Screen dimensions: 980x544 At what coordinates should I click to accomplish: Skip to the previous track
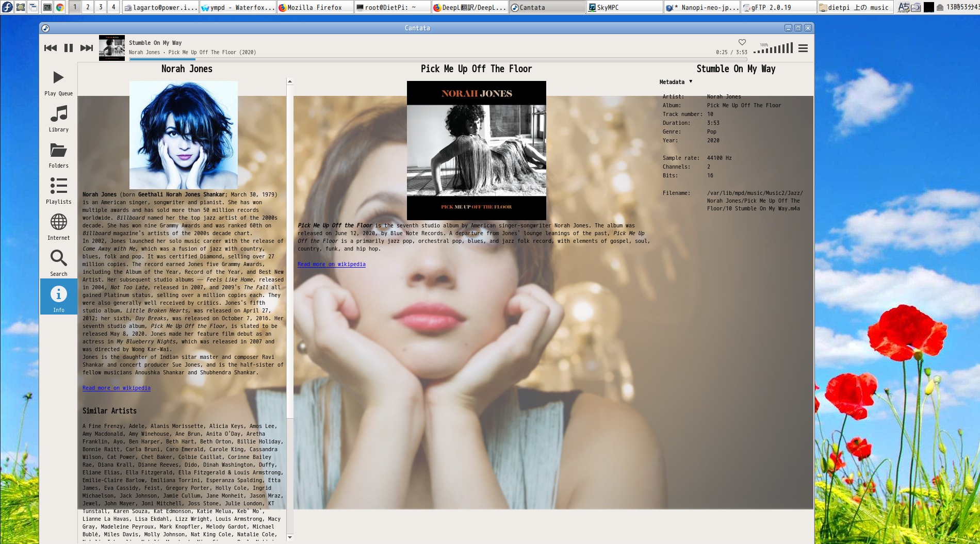click(51, 48)
